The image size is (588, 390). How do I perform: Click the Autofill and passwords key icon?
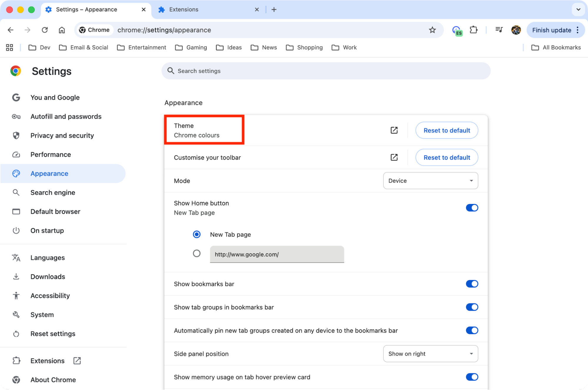[x=16, y=116]
